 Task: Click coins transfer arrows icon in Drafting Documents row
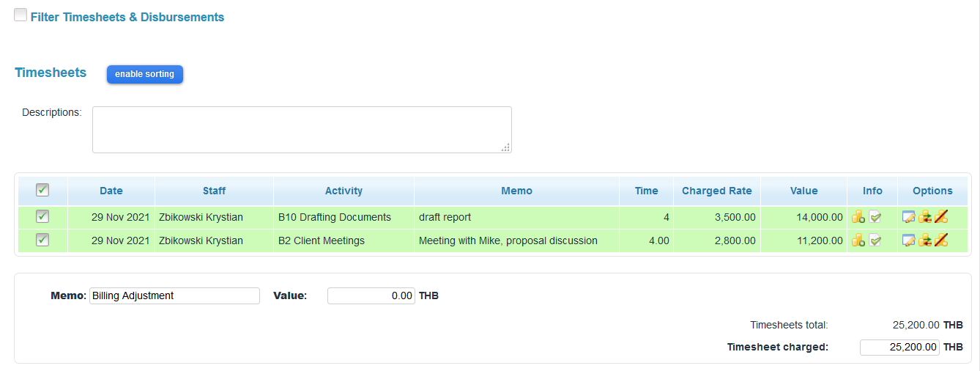(x=925, y=217)
